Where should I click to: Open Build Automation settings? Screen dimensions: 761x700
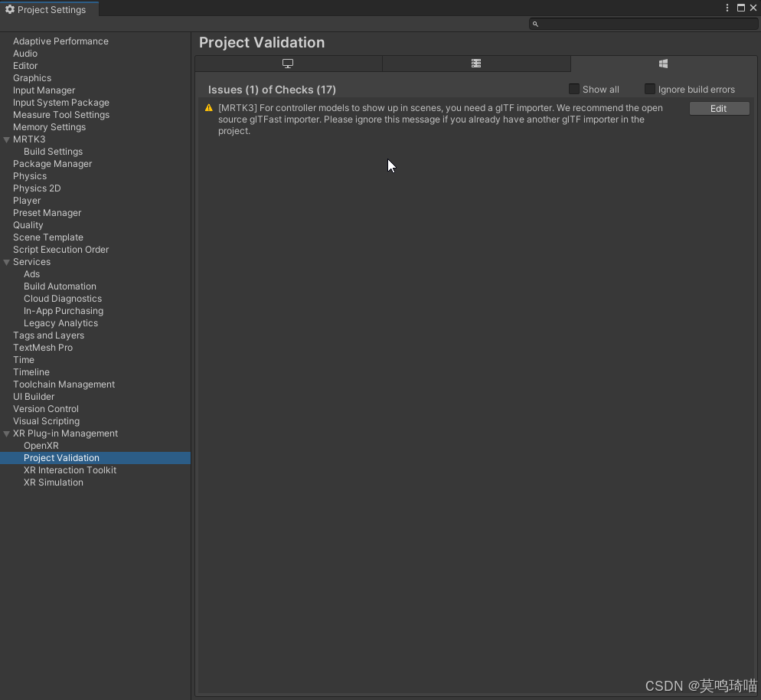tap(60, 286)
